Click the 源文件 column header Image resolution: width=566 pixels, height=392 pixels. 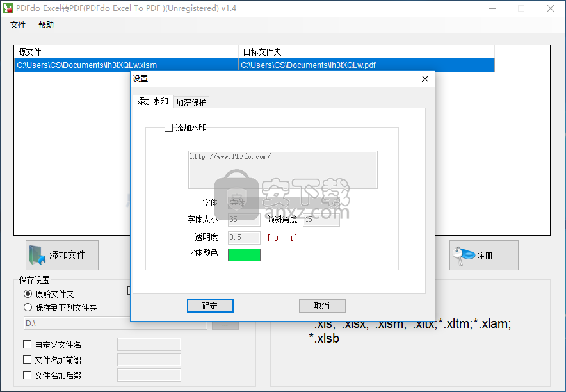point(126,52)
